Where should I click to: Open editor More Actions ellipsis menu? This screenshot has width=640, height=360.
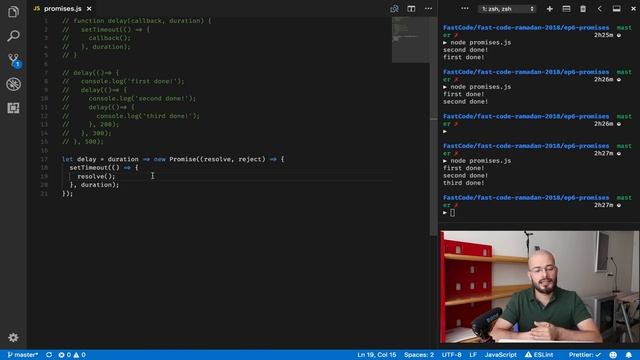428,9
